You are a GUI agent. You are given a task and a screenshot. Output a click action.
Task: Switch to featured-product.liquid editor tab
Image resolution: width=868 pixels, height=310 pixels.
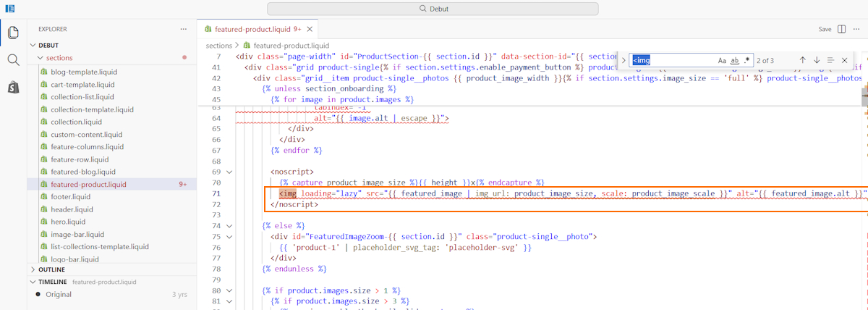point(252,30)
